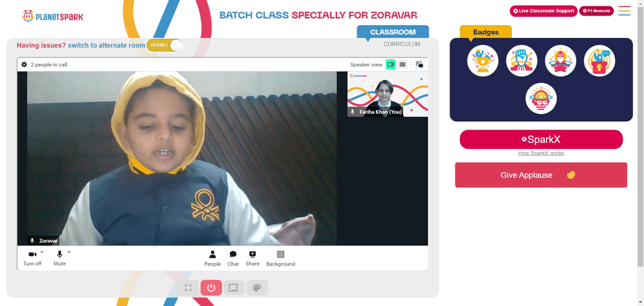Switch to grid view layout icon
Viewport: 644px width, 306px height.
402,64
